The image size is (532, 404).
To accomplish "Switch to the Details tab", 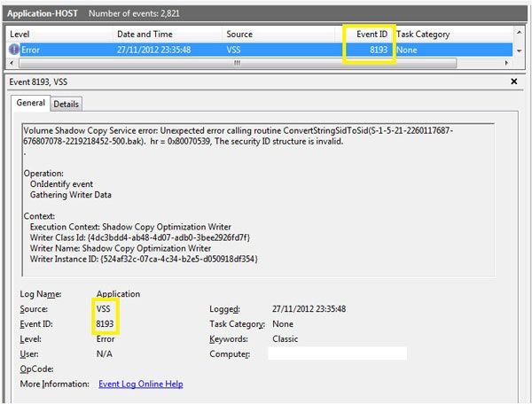I will coord(66,104).
